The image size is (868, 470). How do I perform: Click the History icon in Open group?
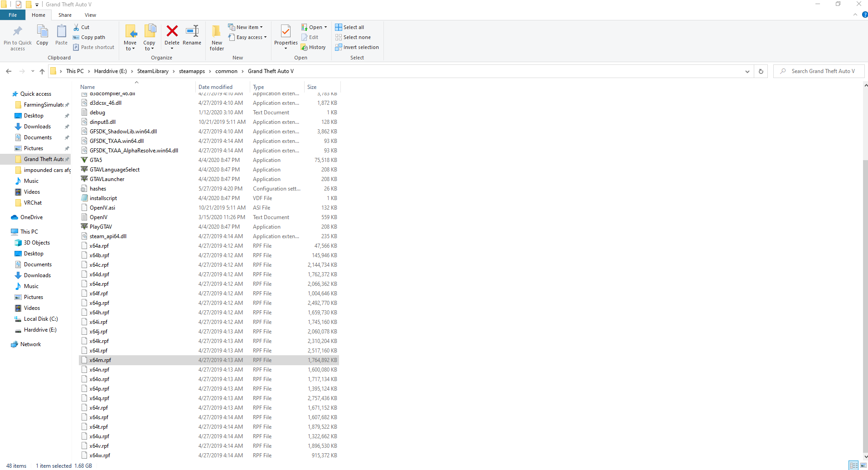click(314, 47)
